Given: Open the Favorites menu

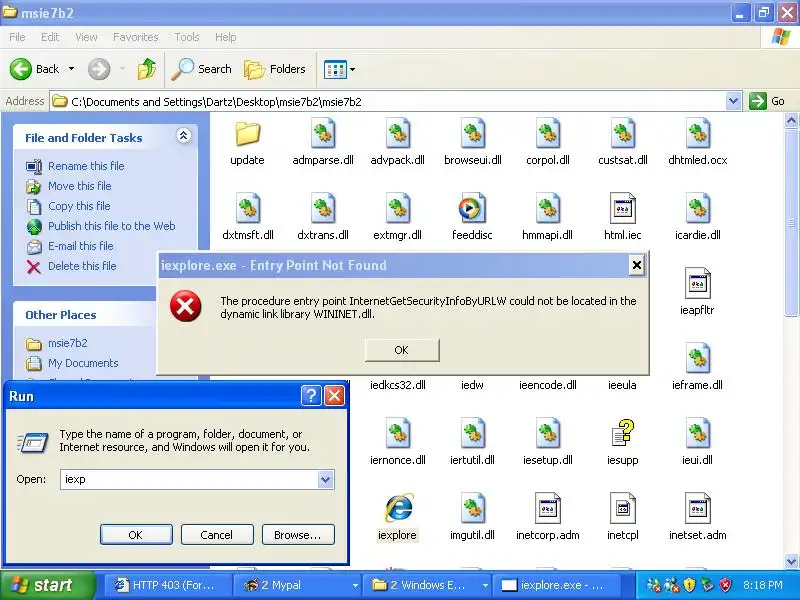Looking at the screenshot, I should pyautogui.click(x=136, y=37).
